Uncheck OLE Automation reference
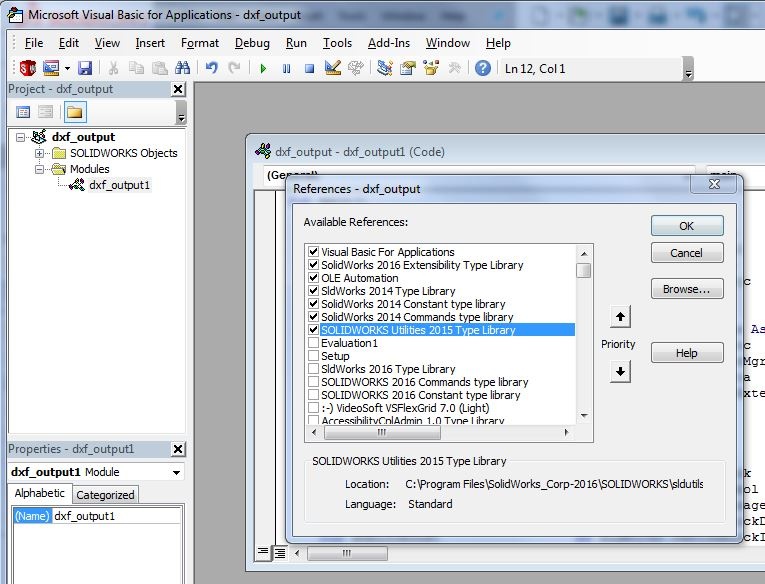 tap(314, 278)
